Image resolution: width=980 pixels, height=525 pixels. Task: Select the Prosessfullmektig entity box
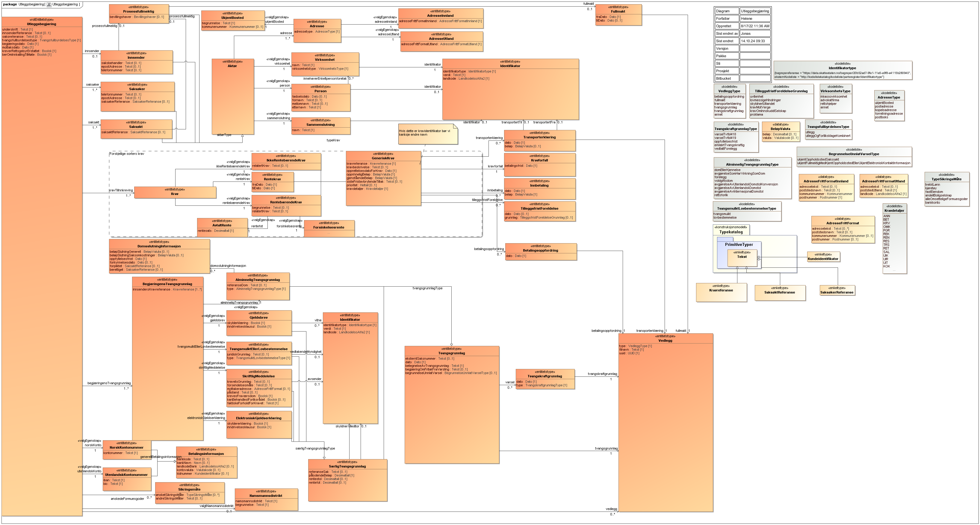tap(139, 14)
